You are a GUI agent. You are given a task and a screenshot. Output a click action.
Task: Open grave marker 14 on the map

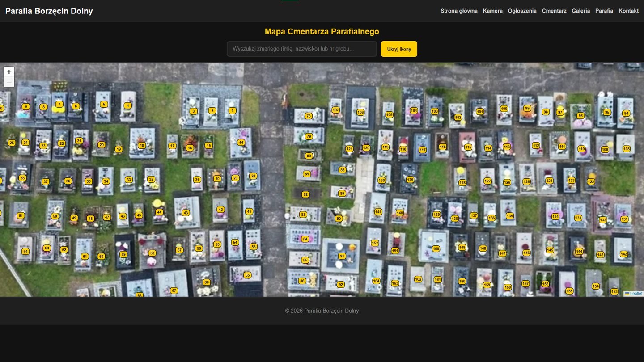click(241, 143)
